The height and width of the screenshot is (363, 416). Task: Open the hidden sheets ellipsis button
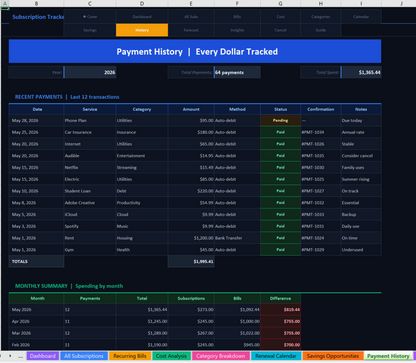point(20,356)
